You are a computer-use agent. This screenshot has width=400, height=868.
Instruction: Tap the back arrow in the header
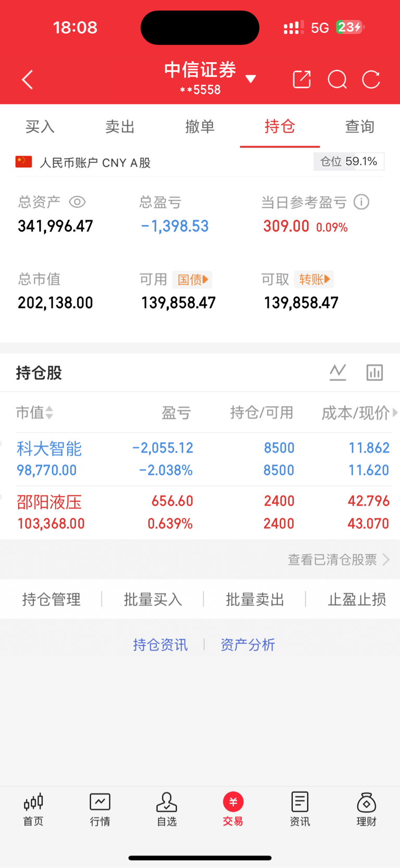(28, 80)
